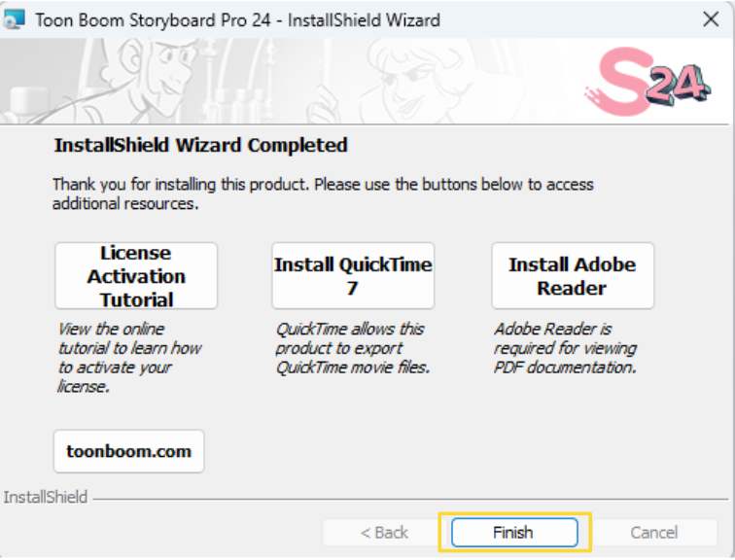Click the disabled Cancel button
This screenshot has width=735, height=560.
pos(653,532)
